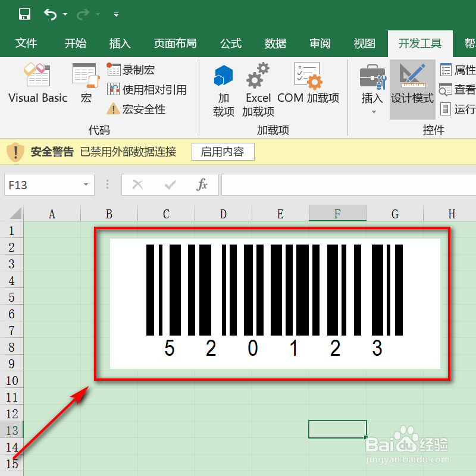The height and width of the screenshot is (476, 476).
Task: Select column G header
Action: [x=394, y=214]
